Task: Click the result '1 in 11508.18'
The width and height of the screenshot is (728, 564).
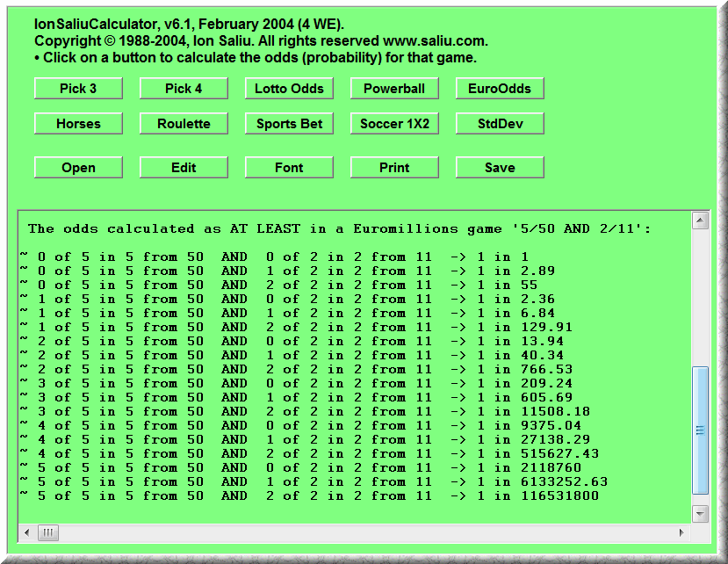Action: pyautogui.click(x=534, y=411)
